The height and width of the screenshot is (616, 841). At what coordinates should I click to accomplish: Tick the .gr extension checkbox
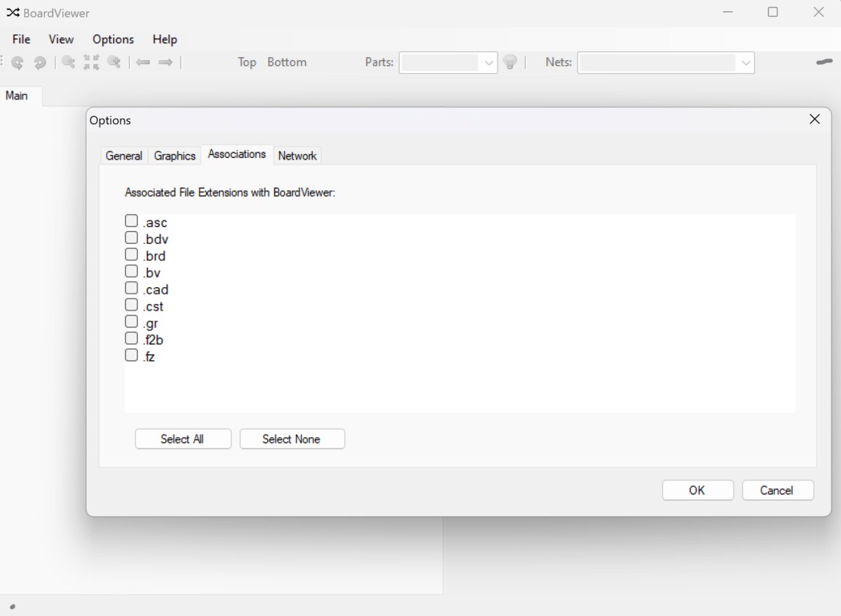132,322
